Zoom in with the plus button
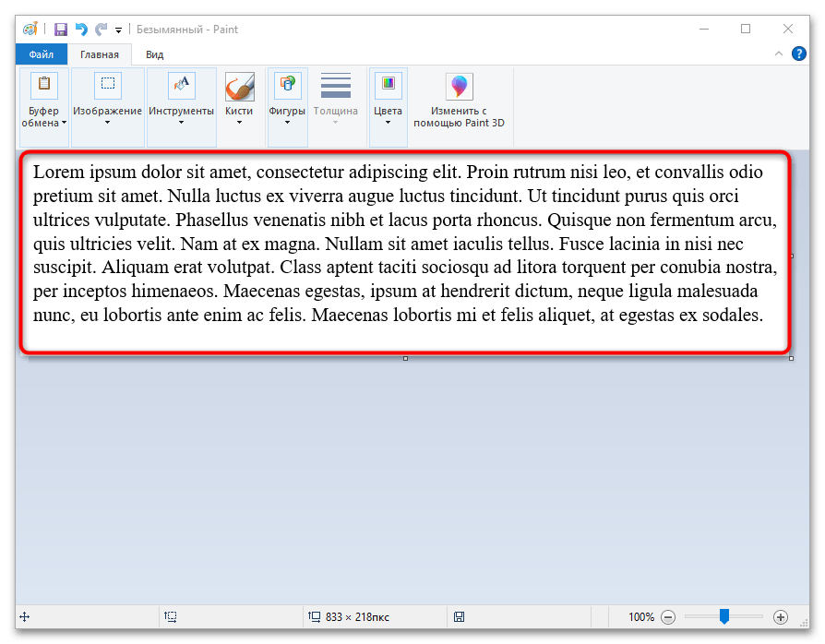This screenshot has height=644, width=825. coord(781,616)
